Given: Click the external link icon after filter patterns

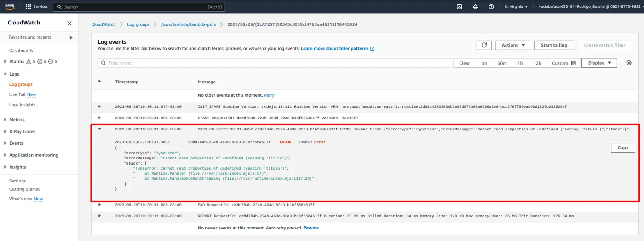Looking at the screenshot, I should click(372, 49).
